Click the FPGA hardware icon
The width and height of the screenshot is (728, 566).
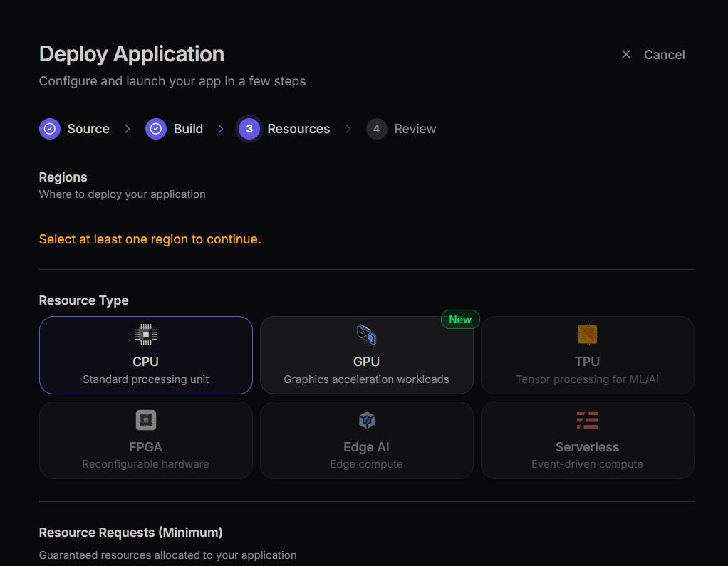(x=145, y=419)
